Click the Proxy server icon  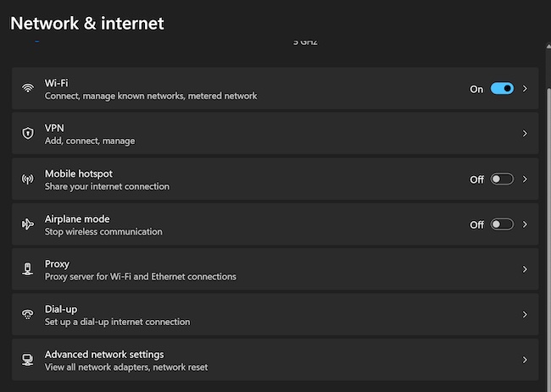(x=28, y=269)
